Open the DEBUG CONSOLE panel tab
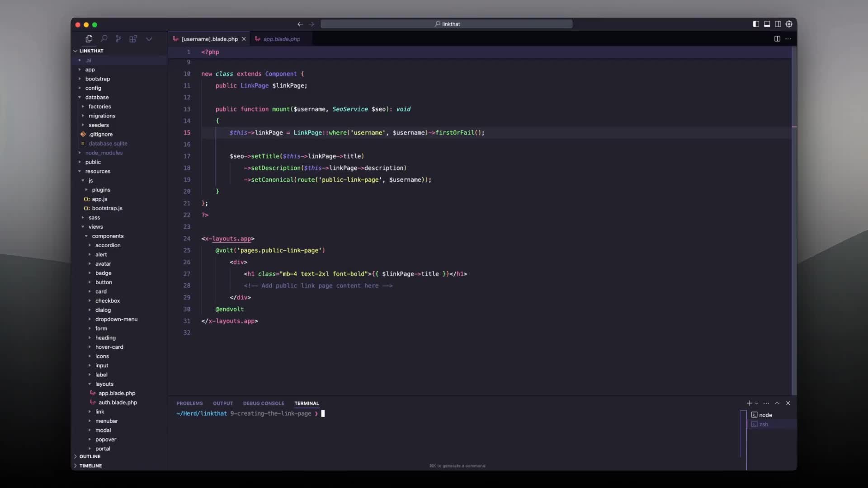This screenshot has height=488, width=868. pyautogui.click(x=264, y=403)
